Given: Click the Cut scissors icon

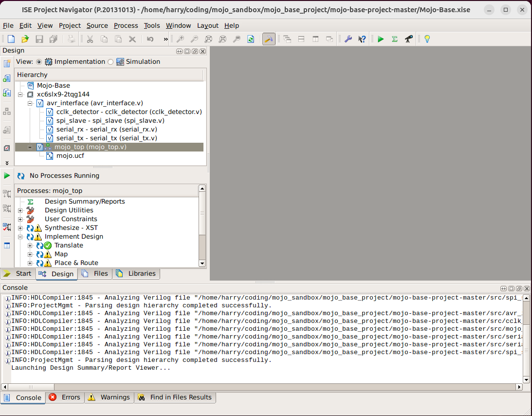Looking at the screenshot, I should 90,39.
